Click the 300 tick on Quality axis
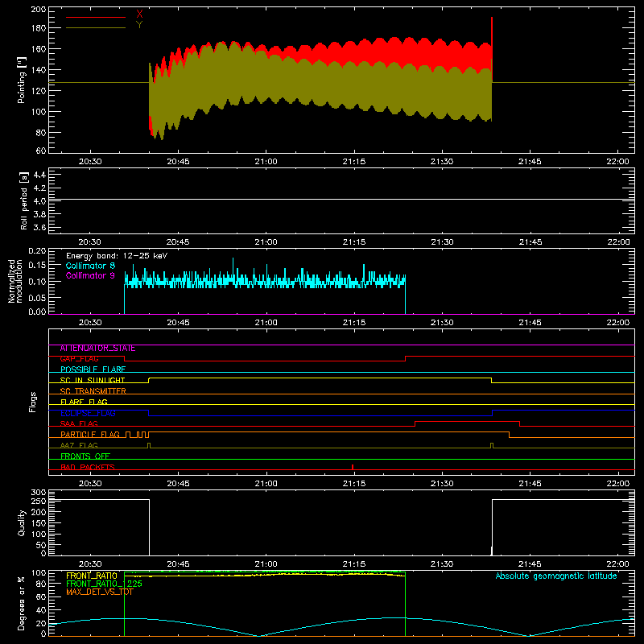 39,493
